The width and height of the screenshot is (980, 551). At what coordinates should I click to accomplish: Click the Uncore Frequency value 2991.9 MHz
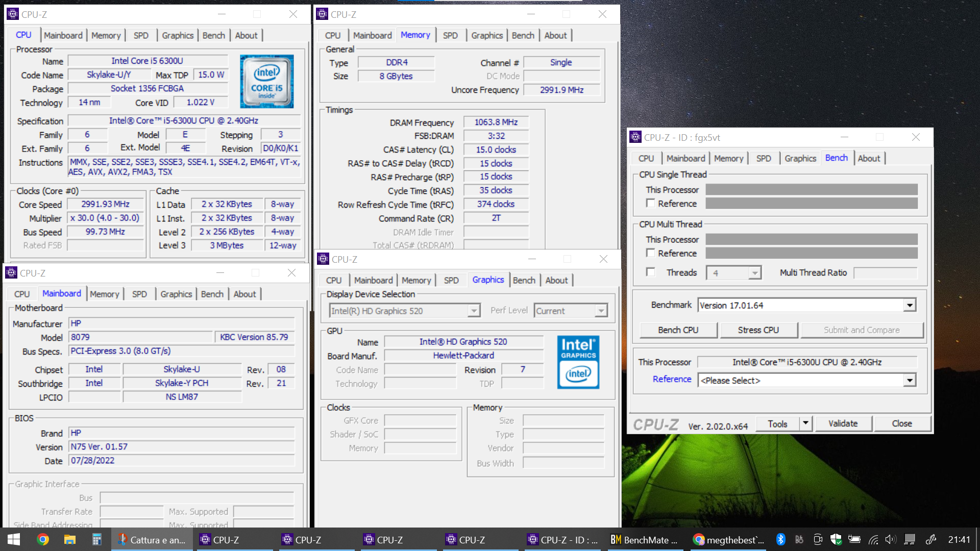[x=562, y=90]
